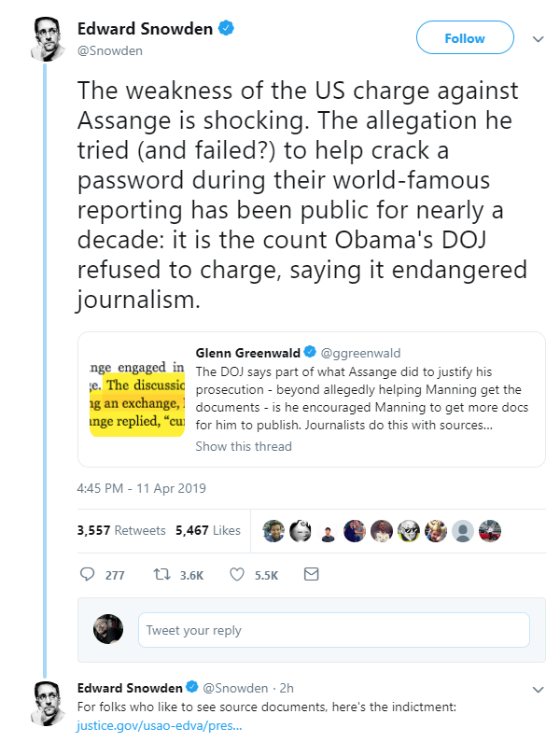The image size is (560, 742).
Task: Click Glenn Greenwald's verified badge icon
Action: tap(310, 352)
